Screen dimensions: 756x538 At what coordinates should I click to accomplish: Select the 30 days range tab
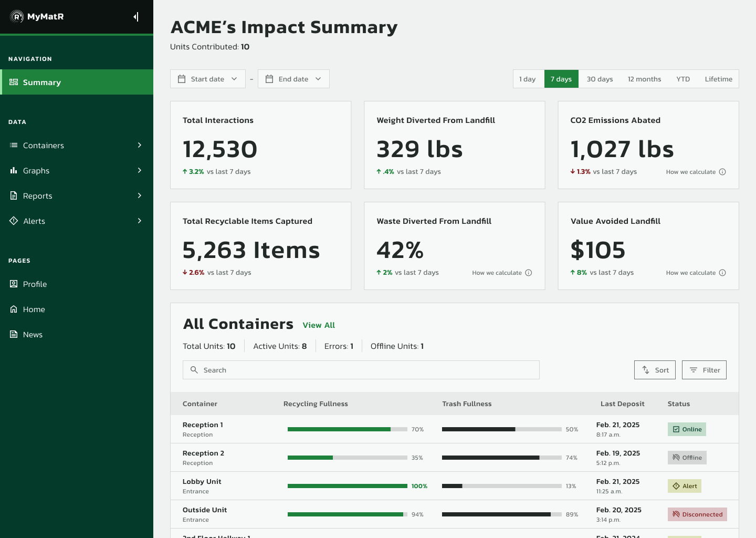click(600, 79)
